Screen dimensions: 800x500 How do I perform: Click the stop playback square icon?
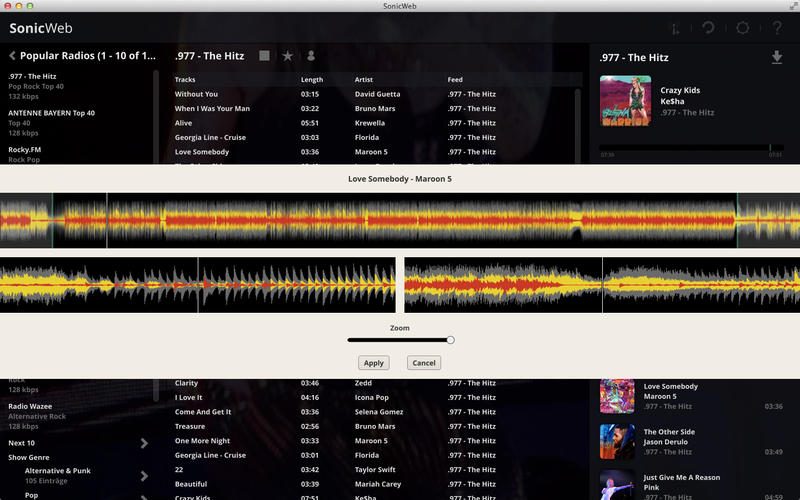pos(264,56)
